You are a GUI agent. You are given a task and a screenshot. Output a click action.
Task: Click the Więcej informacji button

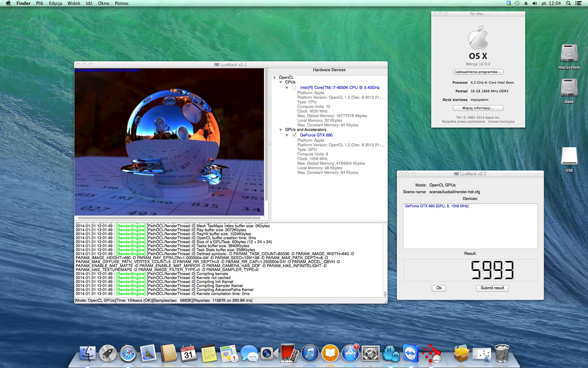pos(478,108)
